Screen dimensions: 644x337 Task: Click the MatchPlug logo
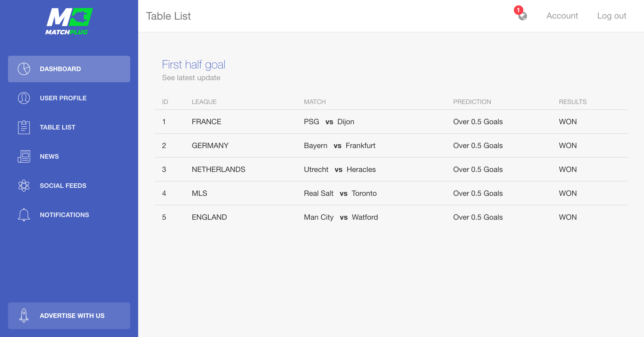point(69,21)
